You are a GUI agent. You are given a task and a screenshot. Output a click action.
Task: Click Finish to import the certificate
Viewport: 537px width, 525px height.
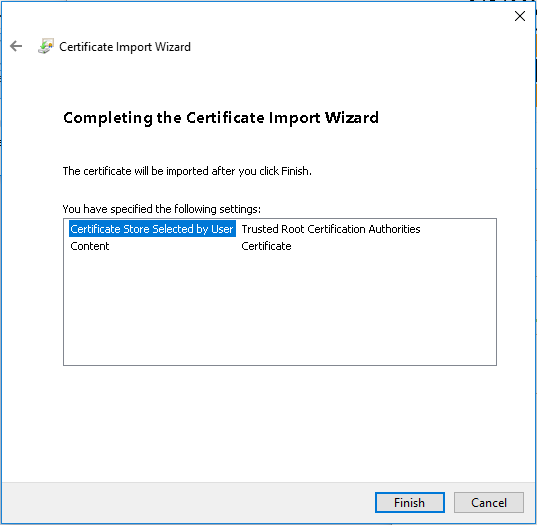(x=410, y=502)
